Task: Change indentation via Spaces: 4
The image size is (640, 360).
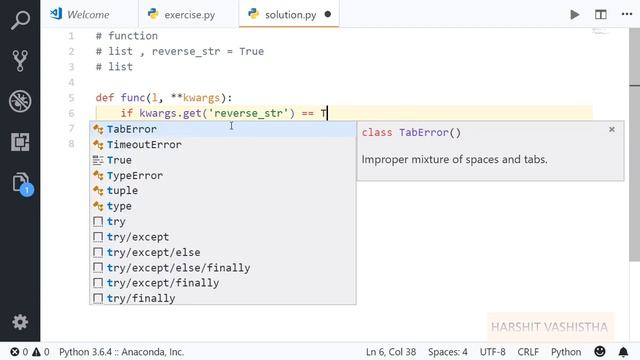Action: pyautogui.click(x=448, y=352)
